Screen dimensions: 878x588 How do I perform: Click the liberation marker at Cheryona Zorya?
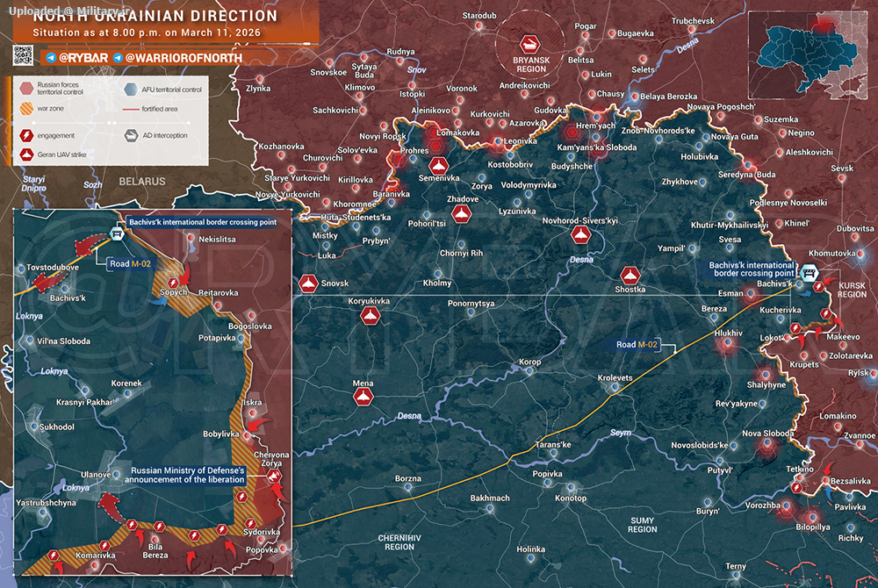[x=273, y=477]
